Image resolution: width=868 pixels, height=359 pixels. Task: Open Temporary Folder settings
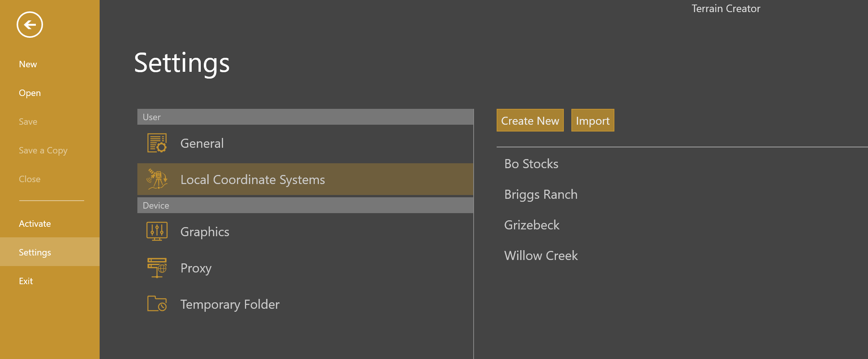230,304
